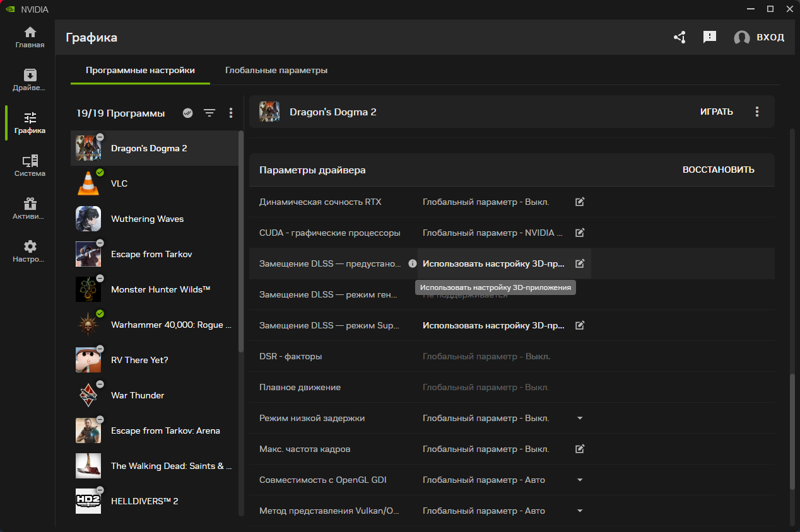The image size is (800, 532).
Task: Select Warhammer 40,000: Rogue program entry
Action: (155, 325)
